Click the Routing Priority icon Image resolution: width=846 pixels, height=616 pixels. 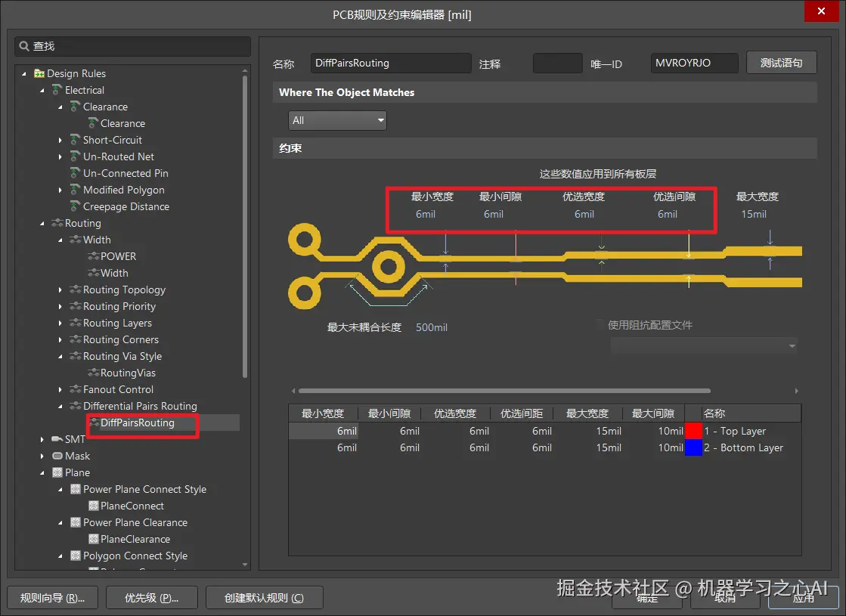point(76,306)
